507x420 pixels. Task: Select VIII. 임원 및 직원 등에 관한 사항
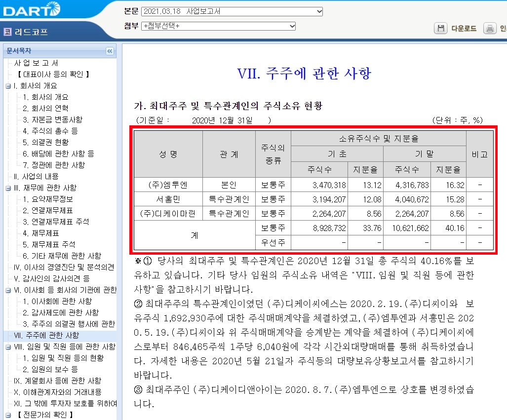point(65,346)
